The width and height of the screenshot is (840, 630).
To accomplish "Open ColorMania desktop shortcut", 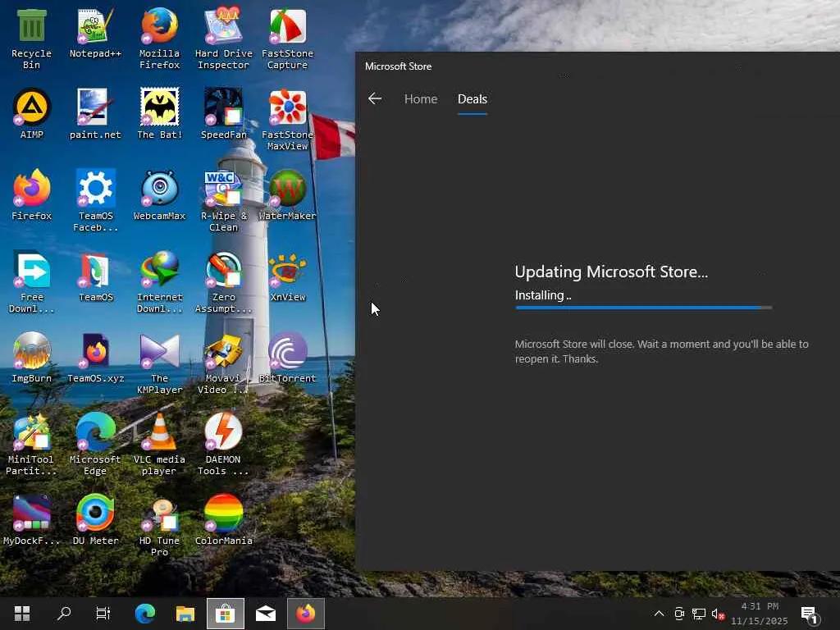I will (223, 520).
